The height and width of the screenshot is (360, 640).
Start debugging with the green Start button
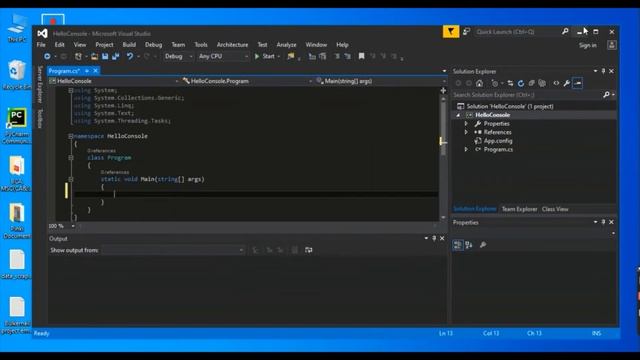265,56
